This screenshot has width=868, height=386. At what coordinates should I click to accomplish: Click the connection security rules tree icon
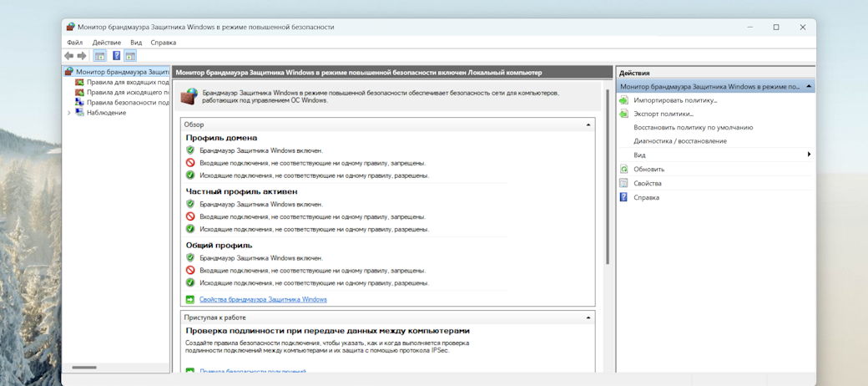click(80, 103)
